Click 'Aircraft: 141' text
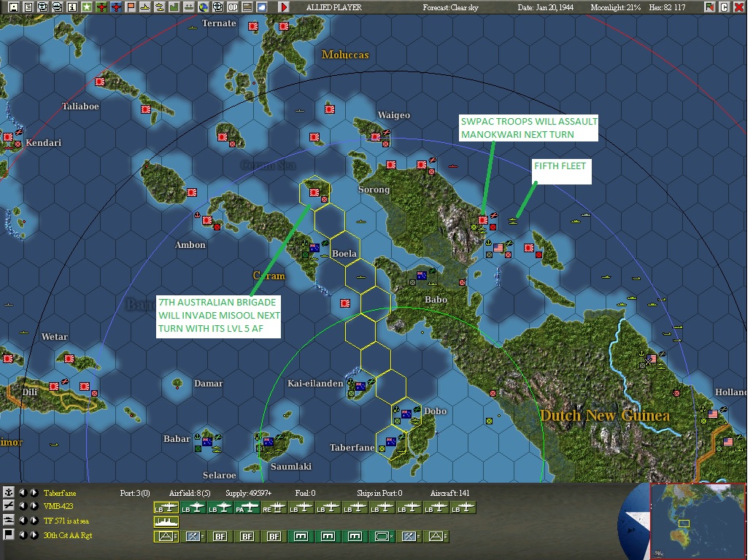The height and width of the screenshot is (560, 753). tap(450, 493)
